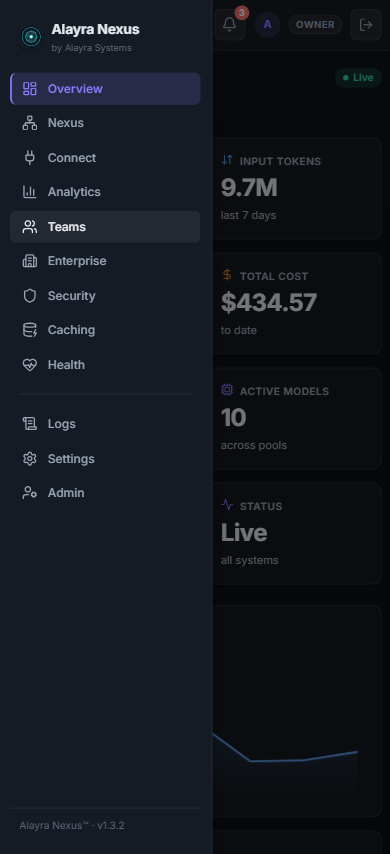390x854 pixels.
Task: Click the Nexus network hierarchy icon
Action: coord(29,123)
